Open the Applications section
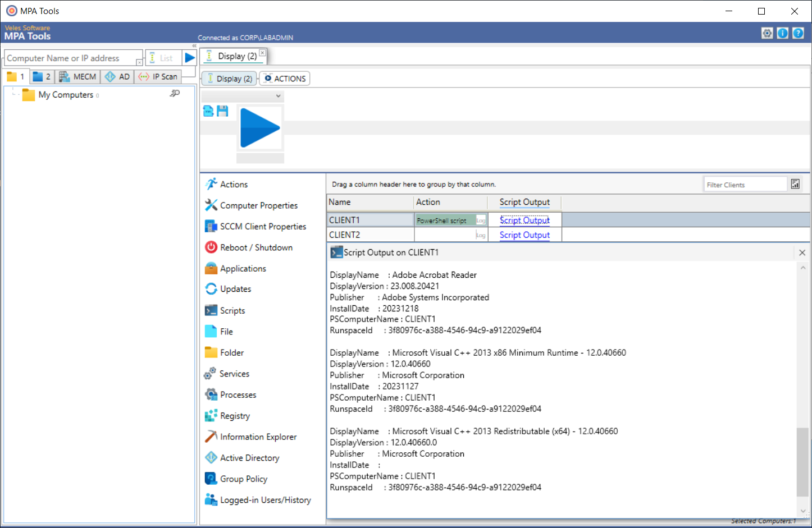The width and height of the screenshot is (812, 528). tap(236, 268)
